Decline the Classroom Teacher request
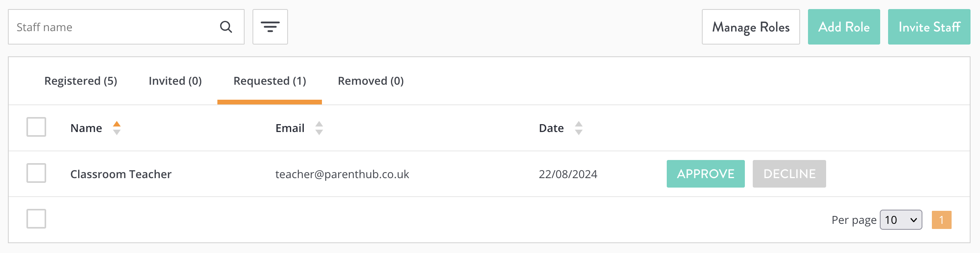Viewport: 980px width, 253px height. (789, 174)
